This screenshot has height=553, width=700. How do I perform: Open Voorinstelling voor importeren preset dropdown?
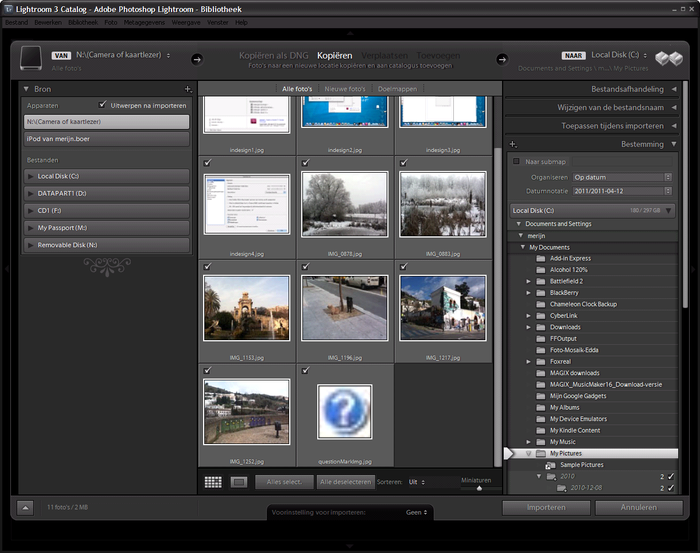[x=416, y=512]
